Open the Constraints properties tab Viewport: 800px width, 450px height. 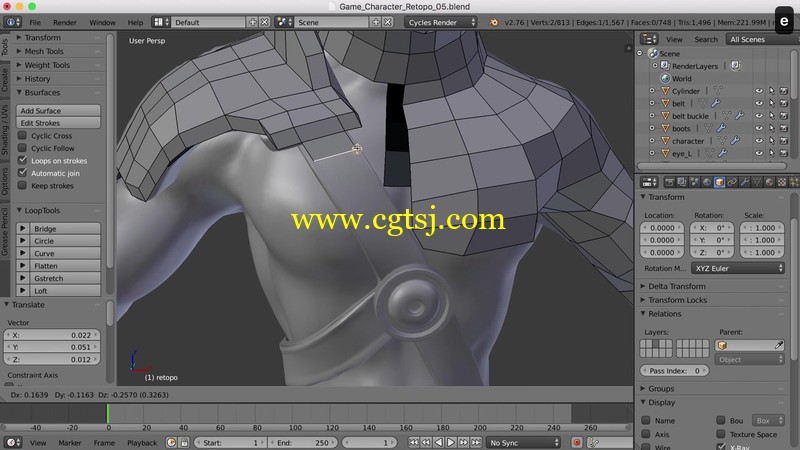[x=732, y=182]
